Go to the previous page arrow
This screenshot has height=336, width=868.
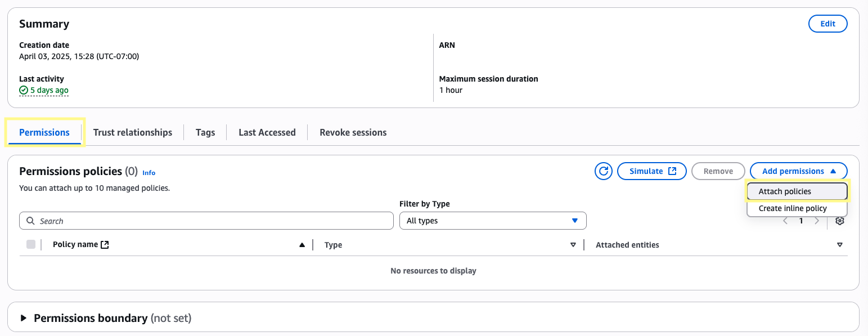tap(786, 221)
